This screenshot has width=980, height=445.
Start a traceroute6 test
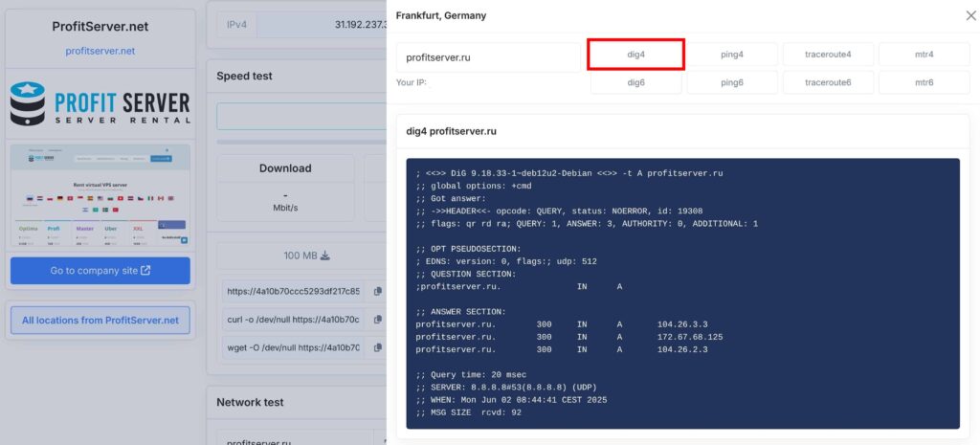(x=828, y=82)
